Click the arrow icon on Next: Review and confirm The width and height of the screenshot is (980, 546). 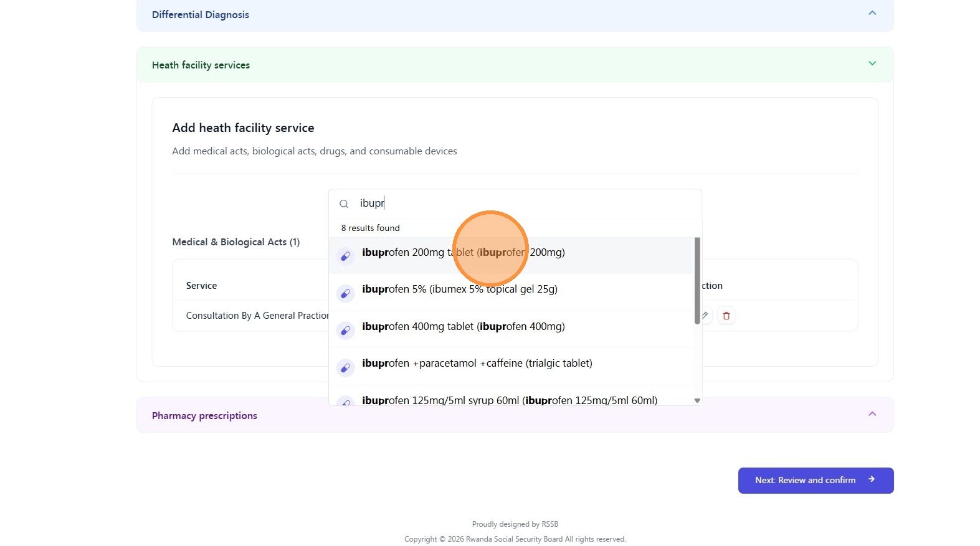point(872,479)
